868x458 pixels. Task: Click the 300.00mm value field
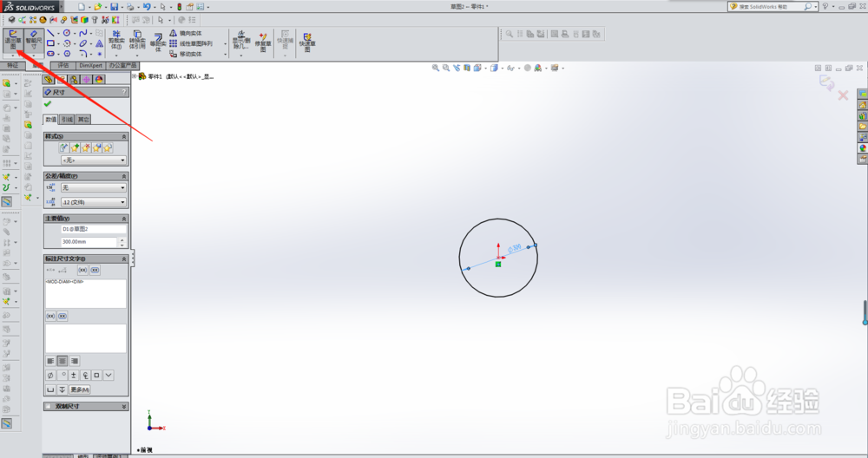click(x=89, y=242)
